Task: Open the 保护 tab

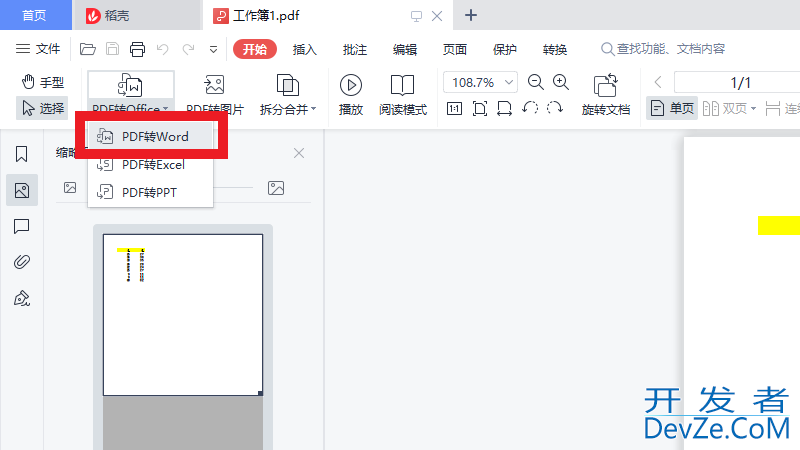Action: click(505, 49)
